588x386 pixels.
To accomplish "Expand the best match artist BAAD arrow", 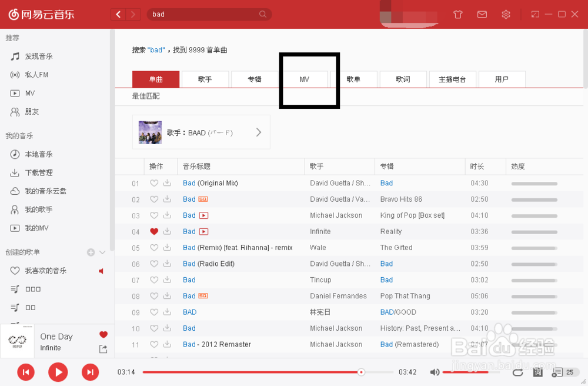I will point(259,132).
